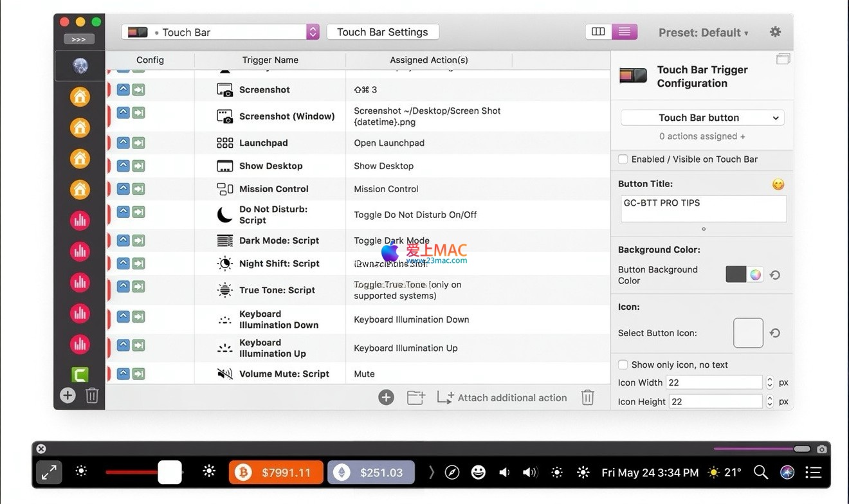Click the Siri icon in Touch Bar
849x504 pixels.
pos(787,473)
